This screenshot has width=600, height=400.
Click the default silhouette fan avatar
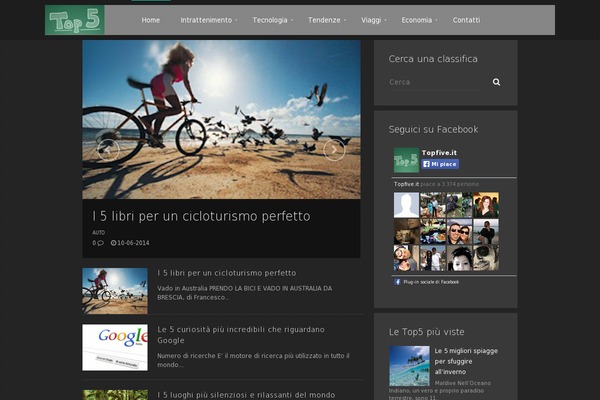[x=406, y=205]
